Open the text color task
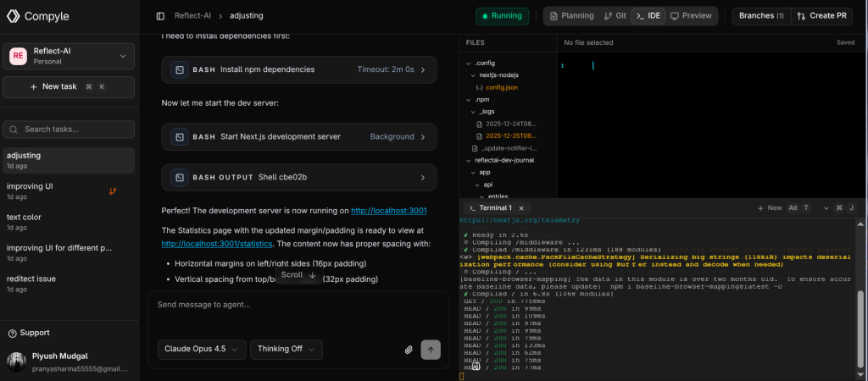 pyautogui.click(x=69, y=223)
